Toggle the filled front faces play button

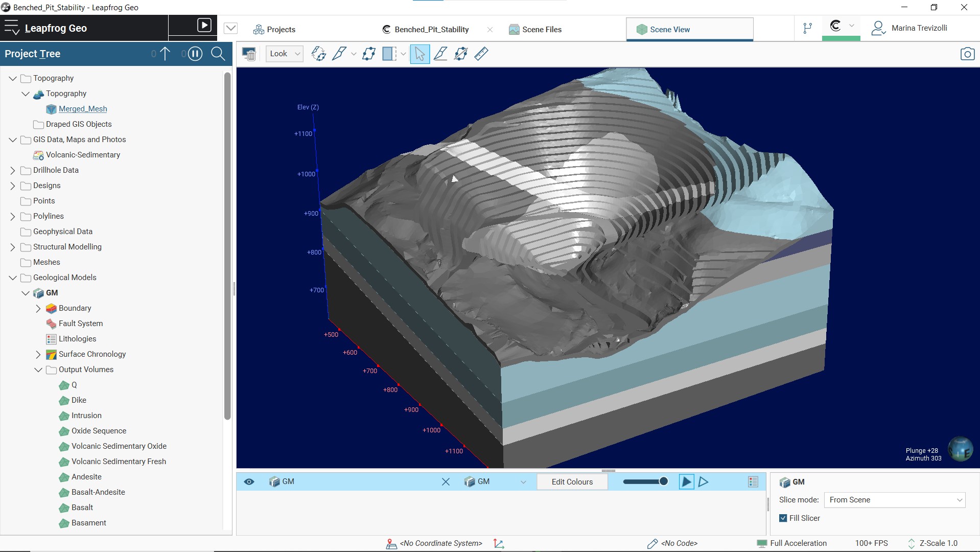[x=686, y=481]
